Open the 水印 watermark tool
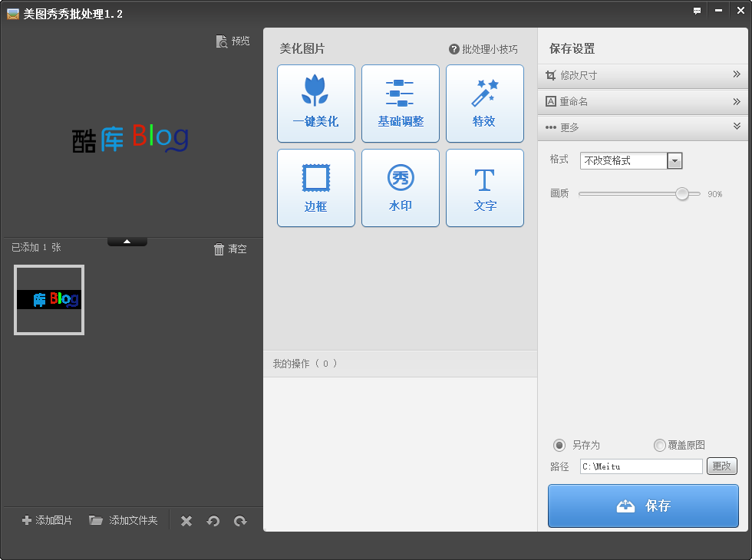752x560 pixels. pos(401,188)
